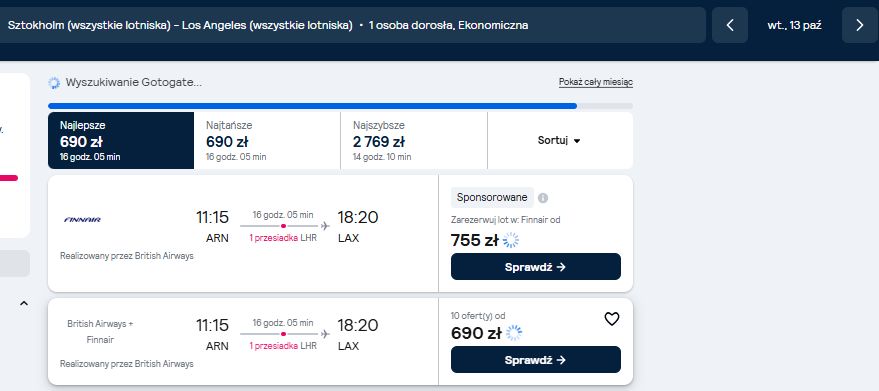Click the pink slider bar in sidebar
The width and height of the screenshot is (879, 391).
[x=9, y=178]
